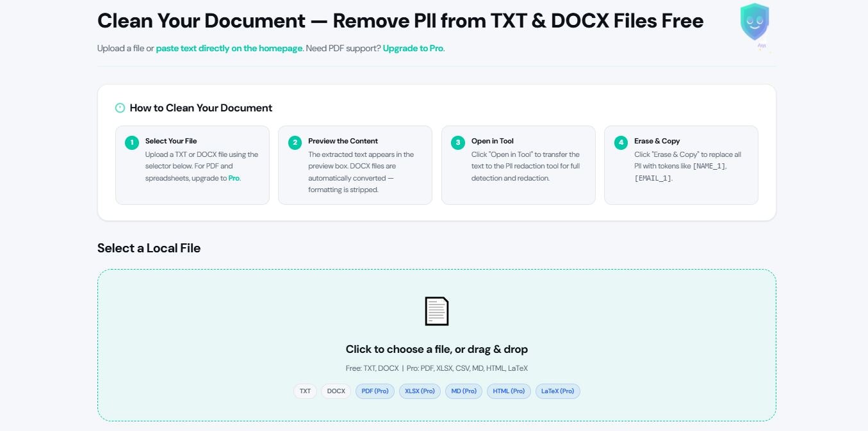The width and height of the screenshot is (868, 431).
Task: Select the DOCX format chip
Action: (336, 391)
